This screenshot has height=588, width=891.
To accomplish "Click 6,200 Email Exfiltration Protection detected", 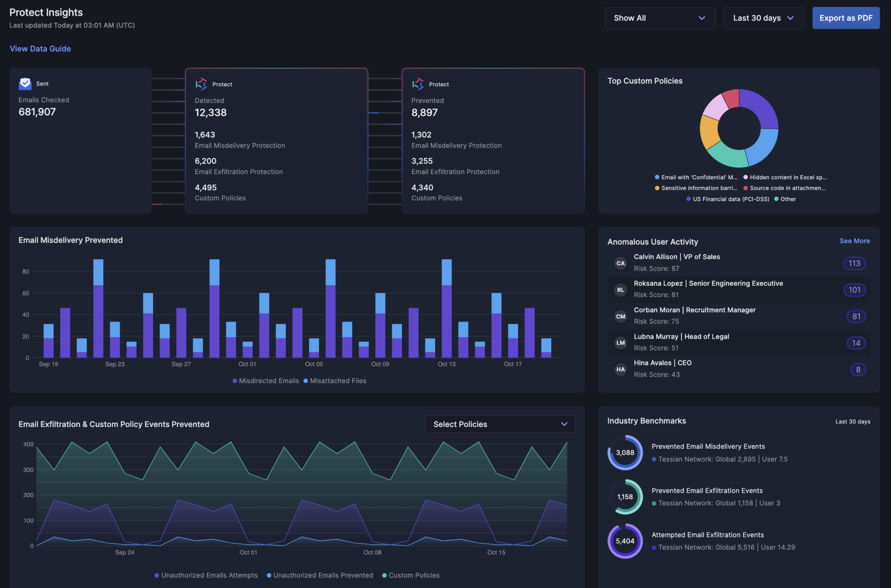I will point(239,166).
